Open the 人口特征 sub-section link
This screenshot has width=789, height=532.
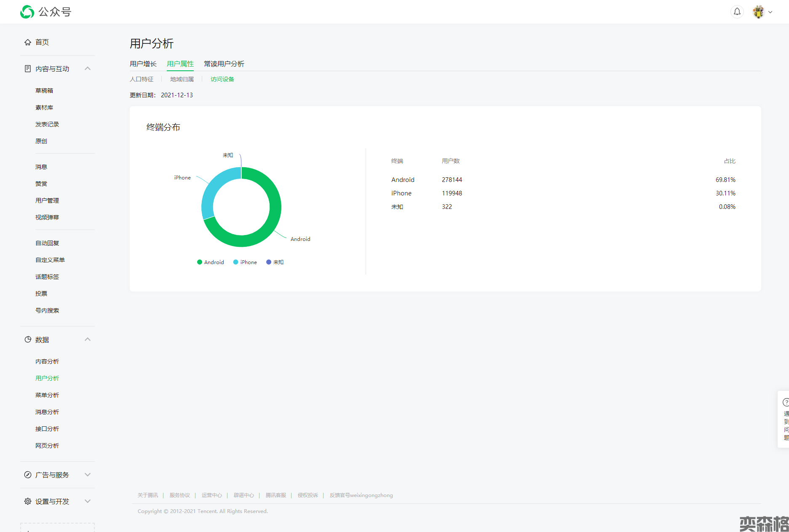(142, 79)
